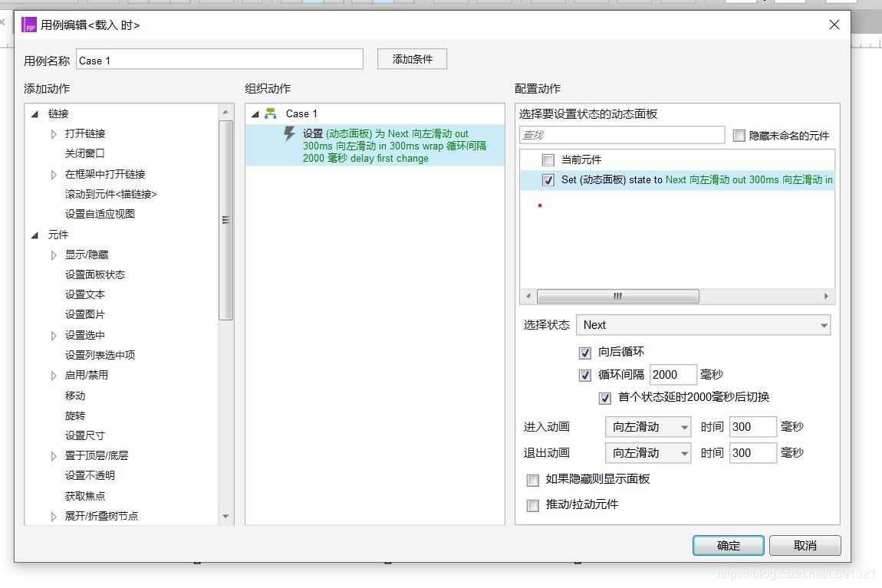Image resolution: width=882 pixels, height=588 pixels.
Task: Select 设置列表选中项 action
Action: 100,355
